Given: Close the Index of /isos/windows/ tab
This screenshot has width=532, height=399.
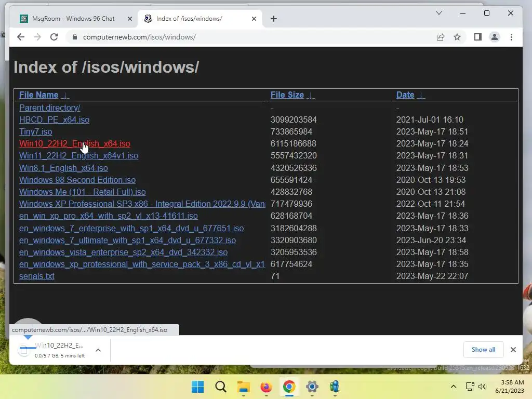Looking at the screenshot, I should pyautogui.click(x=254, y=19).
